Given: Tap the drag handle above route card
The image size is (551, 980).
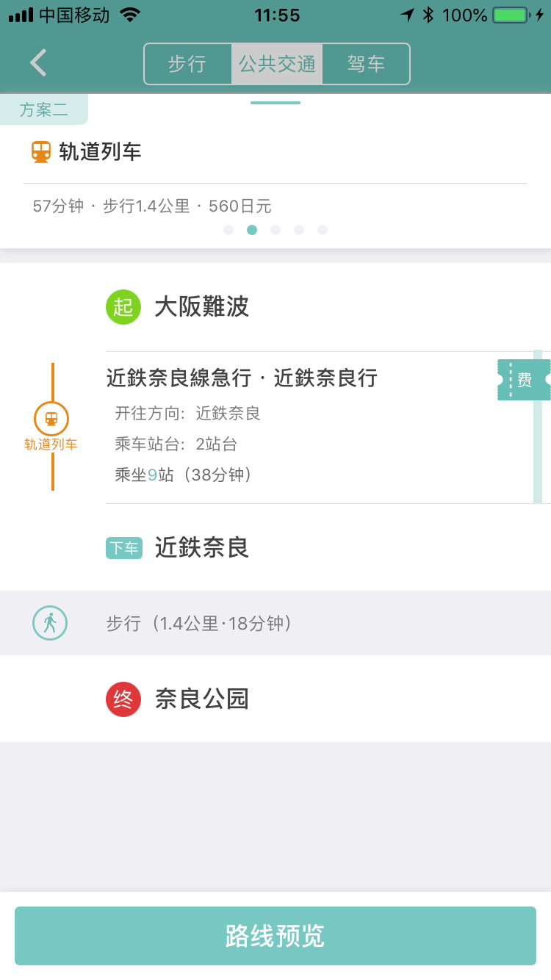Looking at the screenshot, I should (275, 103).
